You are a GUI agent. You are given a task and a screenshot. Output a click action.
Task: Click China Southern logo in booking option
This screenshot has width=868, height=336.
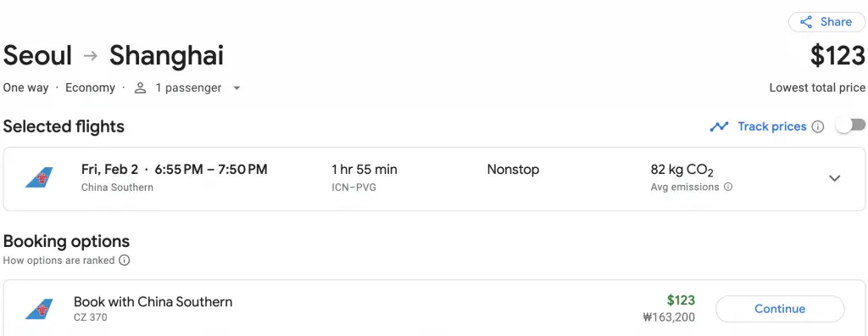tap(39, 309)
